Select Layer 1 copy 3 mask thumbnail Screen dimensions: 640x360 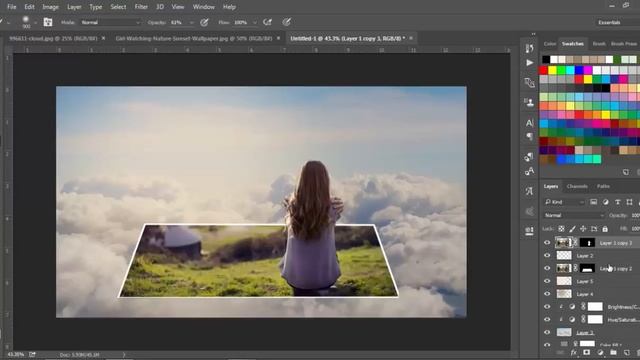tap(587, 243)
